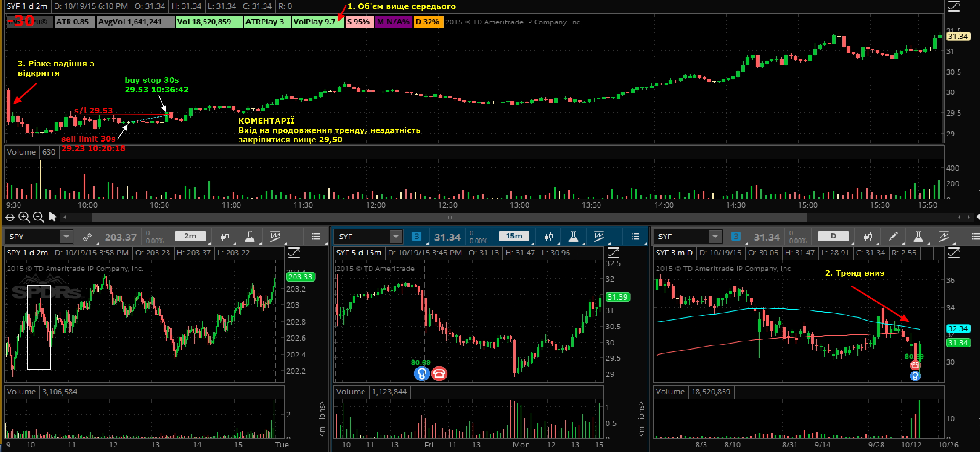
Task: Select drawing pencil icon in SYF daily toolbar
Action: coord(893,237)
